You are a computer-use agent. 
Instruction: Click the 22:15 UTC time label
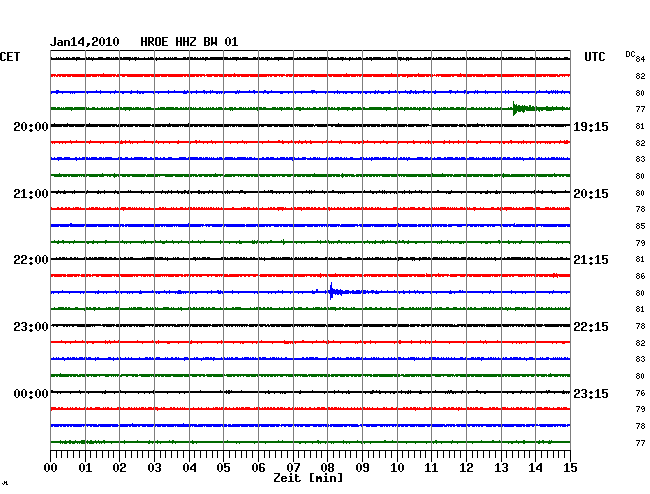coord(591,327)
